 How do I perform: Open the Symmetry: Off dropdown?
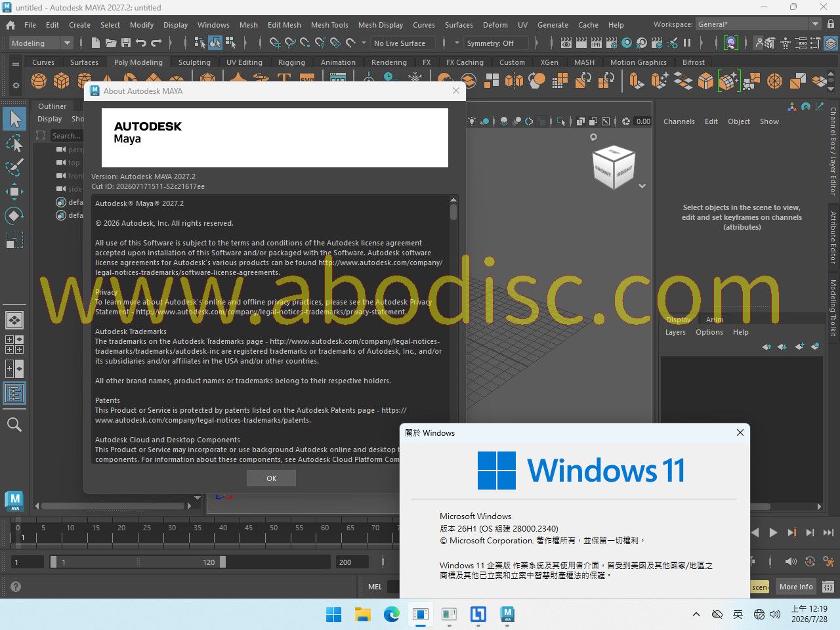click(496, 43)
